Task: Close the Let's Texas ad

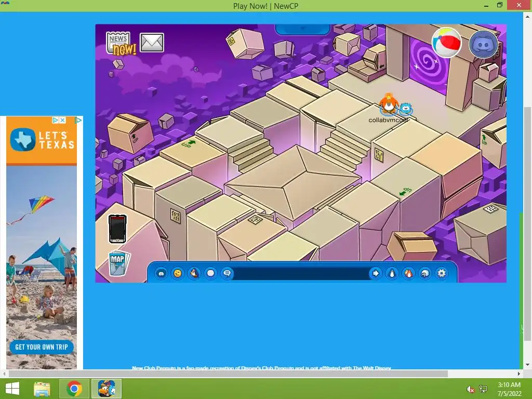Action: coord(62,120)
